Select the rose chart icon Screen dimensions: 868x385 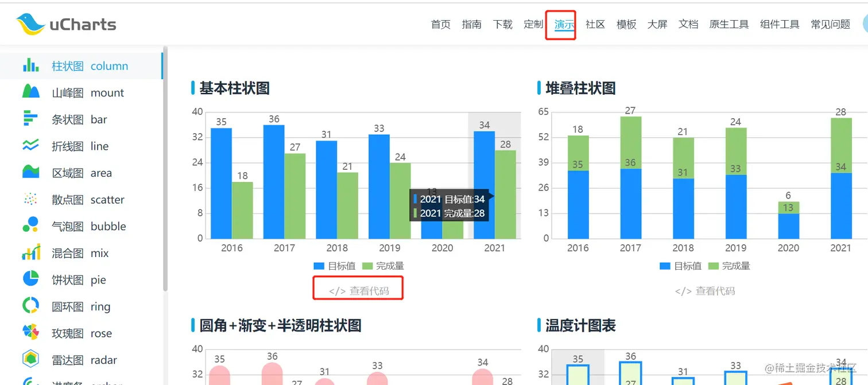point(30,332)
